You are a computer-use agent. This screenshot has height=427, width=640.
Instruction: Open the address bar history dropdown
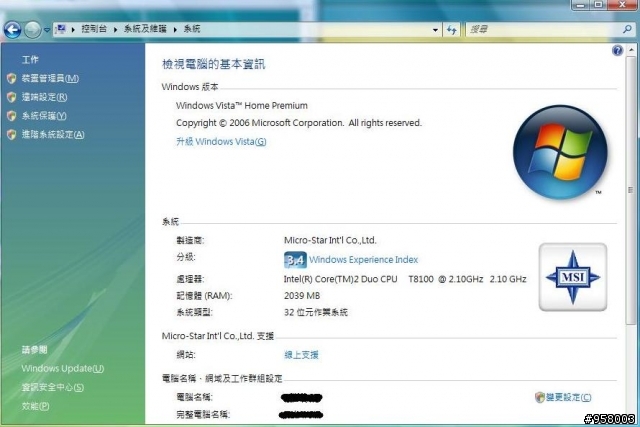[x=435, y=30]
